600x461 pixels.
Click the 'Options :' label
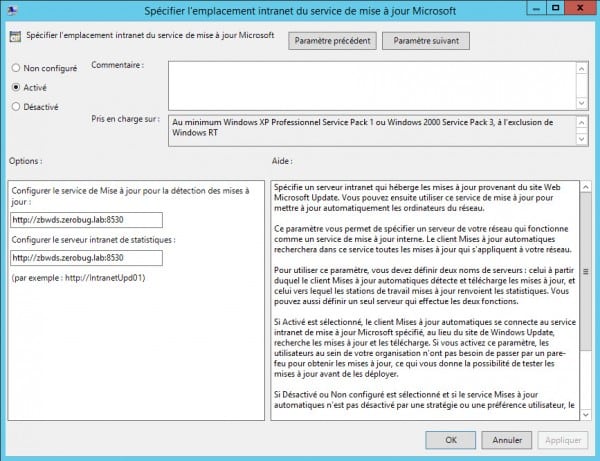tap(26, 161)
